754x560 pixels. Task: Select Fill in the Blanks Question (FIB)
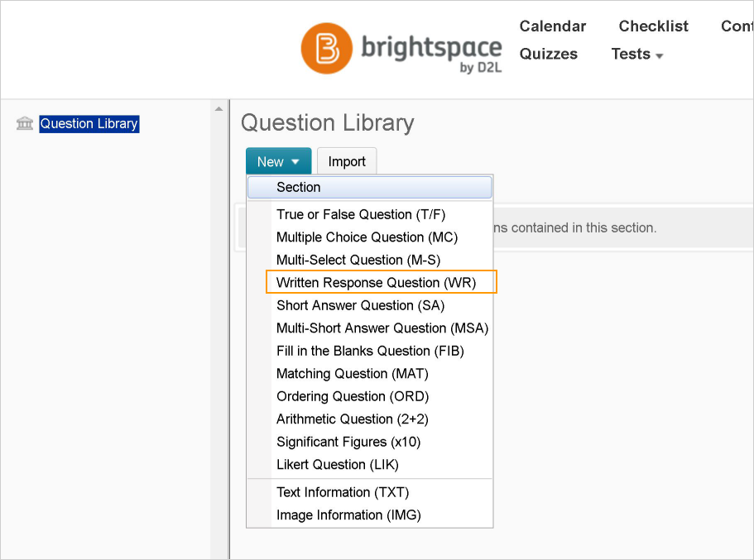(370, 352)
